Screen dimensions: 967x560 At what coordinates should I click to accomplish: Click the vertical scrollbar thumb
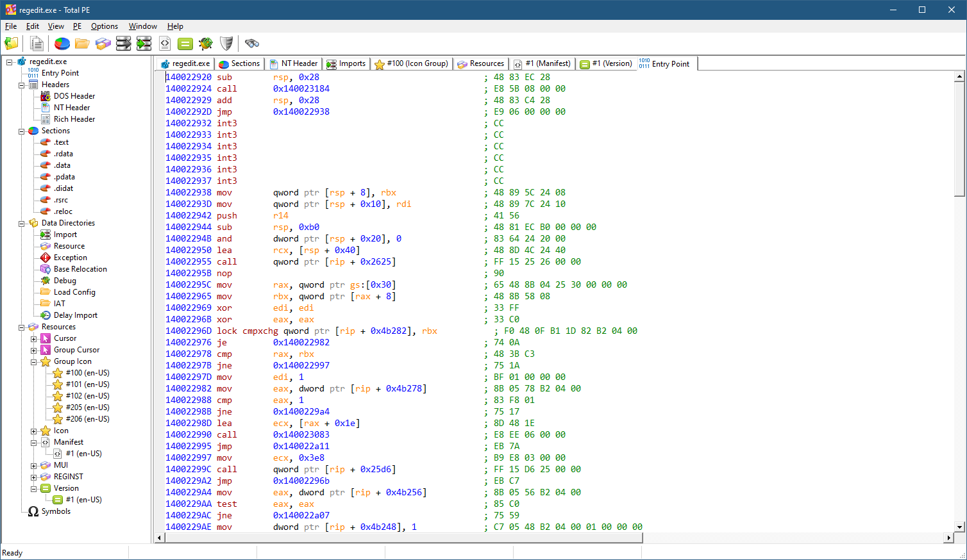[x=959, y=139]
